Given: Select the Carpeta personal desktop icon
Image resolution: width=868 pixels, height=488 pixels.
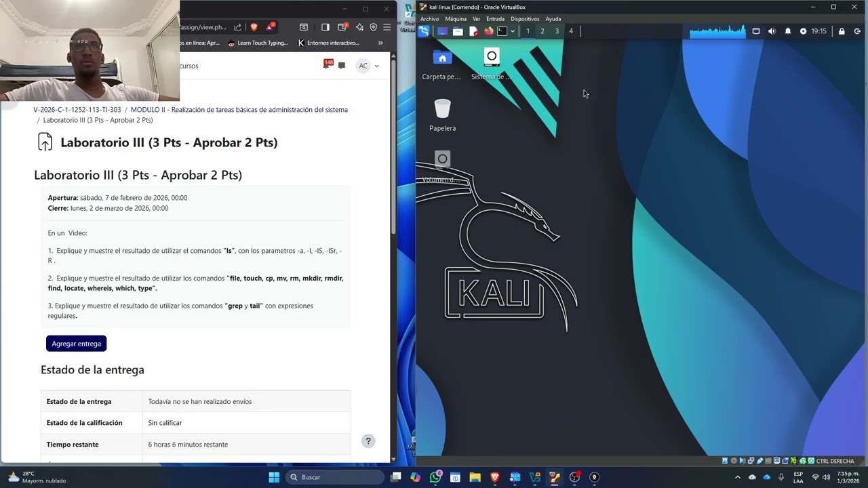Looking at the screenshot, I should pos(441,64).
